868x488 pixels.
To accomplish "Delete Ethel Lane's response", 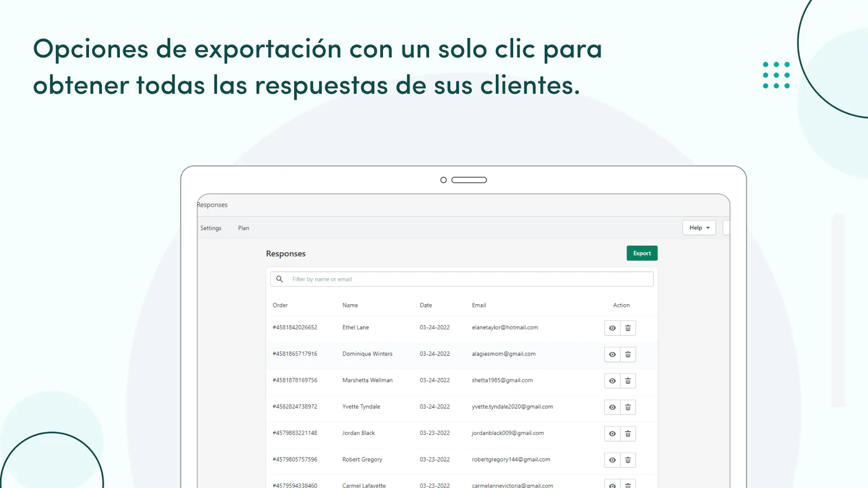I will pos(628,328).
